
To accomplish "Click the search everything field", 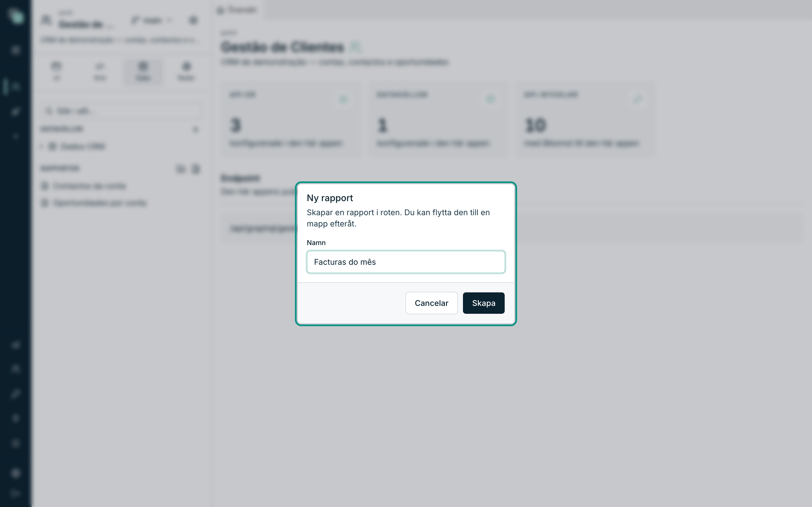I will [122, 111].
